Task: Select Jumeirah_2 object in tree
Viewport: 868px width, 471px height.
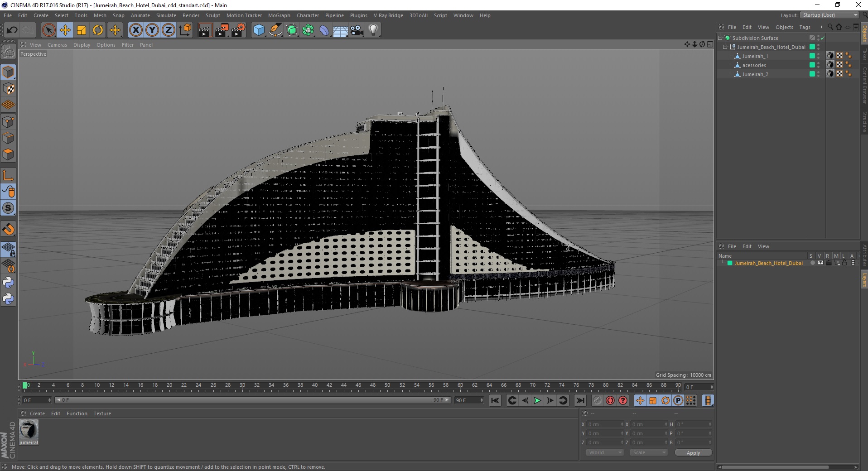Action: coord(755,74)
